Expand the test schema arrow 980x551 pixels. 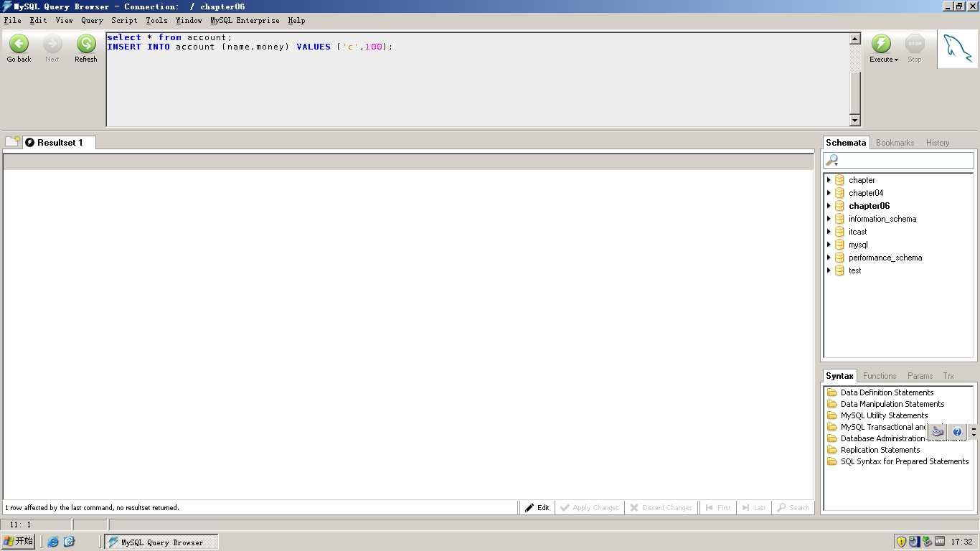829,270
